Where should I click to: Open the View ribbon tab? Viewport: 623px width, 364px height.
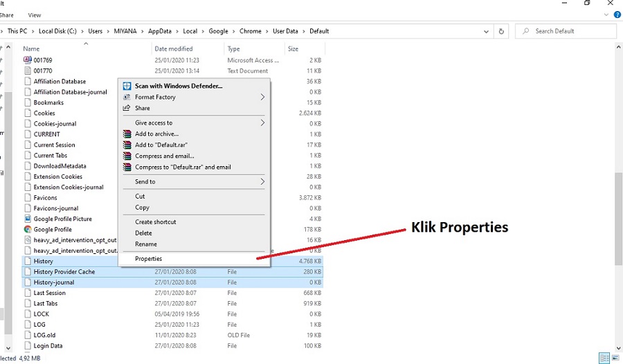point(35,15)
